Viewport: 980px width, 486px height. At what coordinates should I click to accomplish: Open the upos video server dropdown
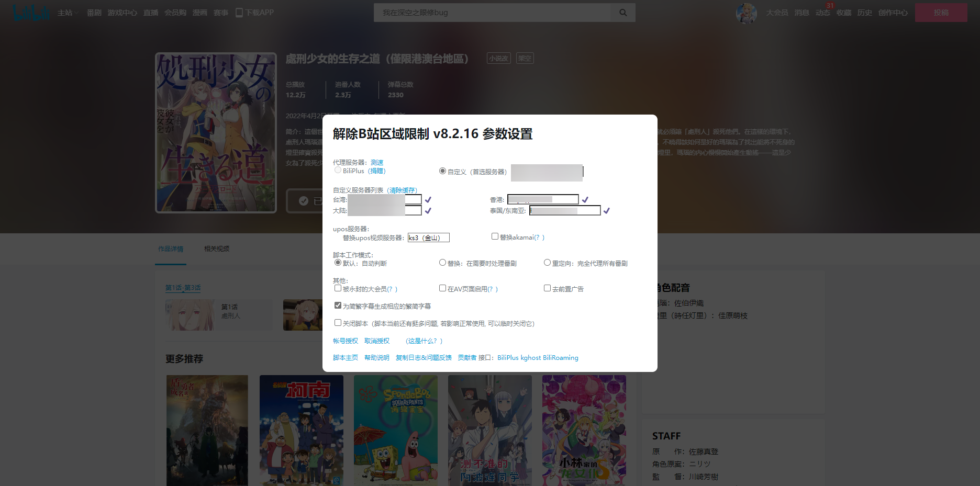pos(428,238)
